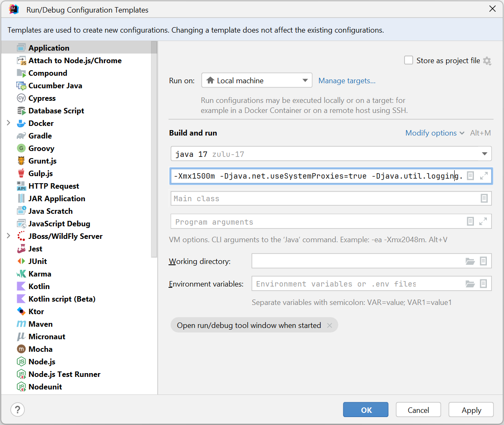
Task: Confirm with the OK button
Action: (x=366, y=410)
